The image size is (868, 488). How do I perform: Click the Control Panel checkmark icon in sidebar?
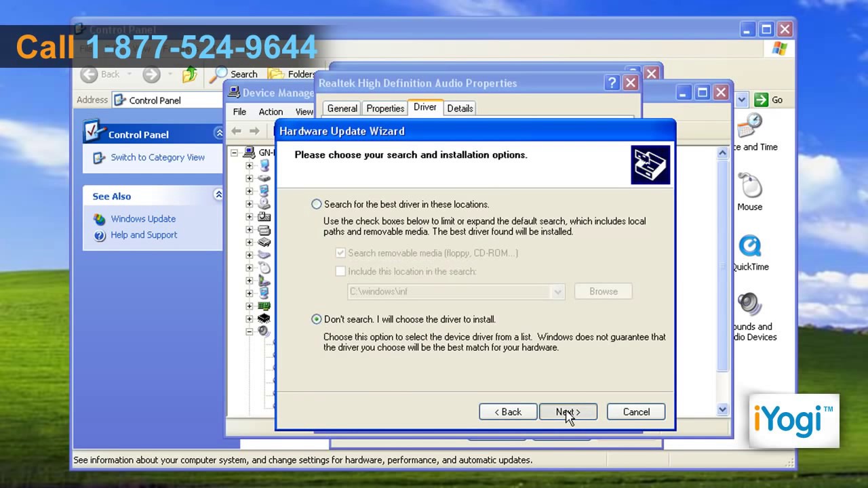click(94, 130)
